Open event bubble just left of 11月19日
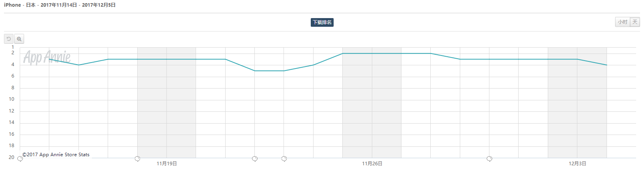 (137, 159)
